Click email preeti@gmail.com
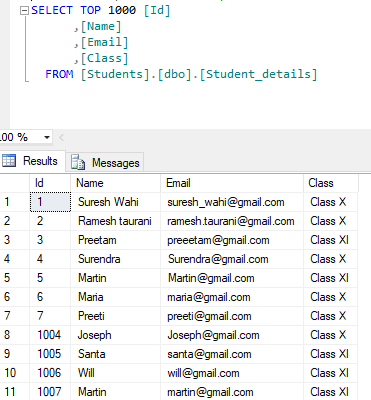Image resolution: width=371 pixels, height=400 pixels. [x=232, y=316]
